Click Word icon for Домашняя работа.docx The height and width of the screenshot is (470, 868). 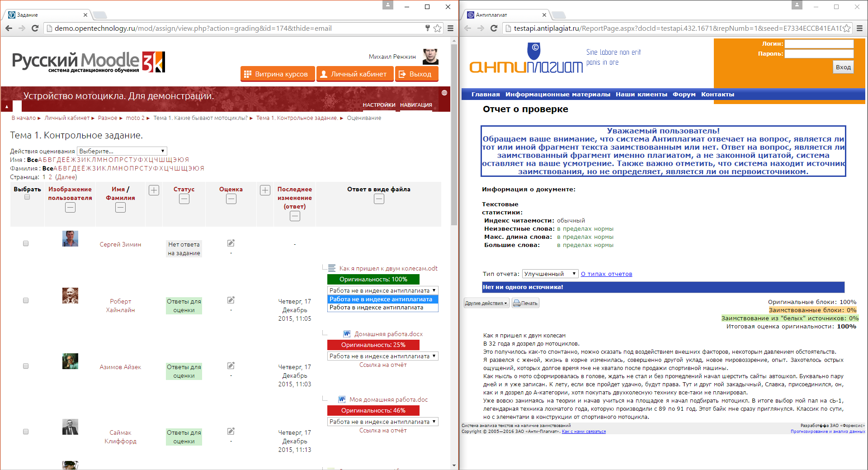[347, 334]
